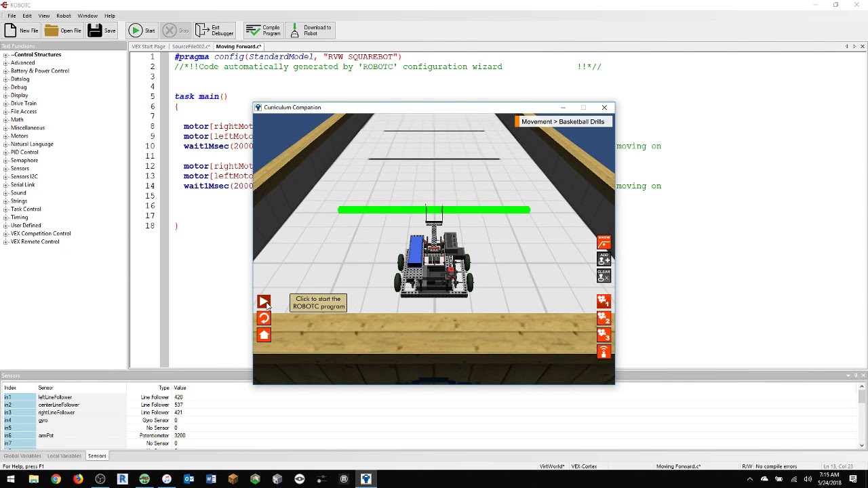Switch to camera view 3
This screenshot has height=488, width=868.
(x=604, y=335)
